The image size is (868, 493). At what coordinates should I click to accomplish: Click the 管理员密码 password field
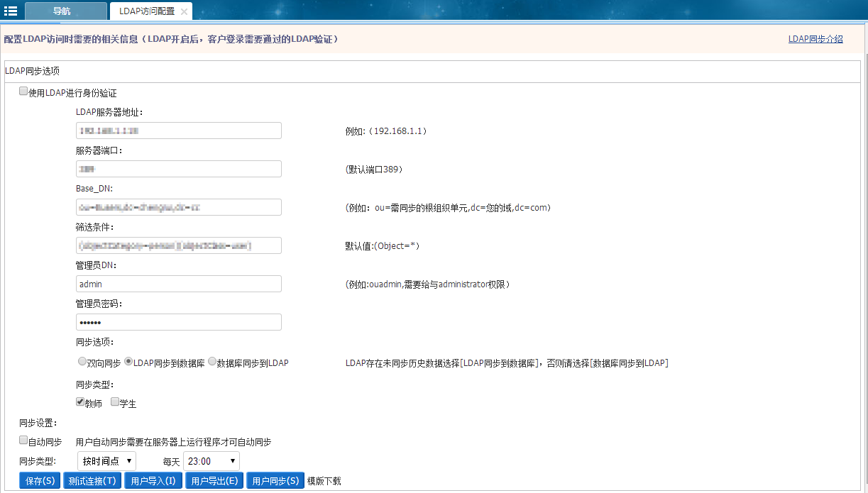[178, 322]
